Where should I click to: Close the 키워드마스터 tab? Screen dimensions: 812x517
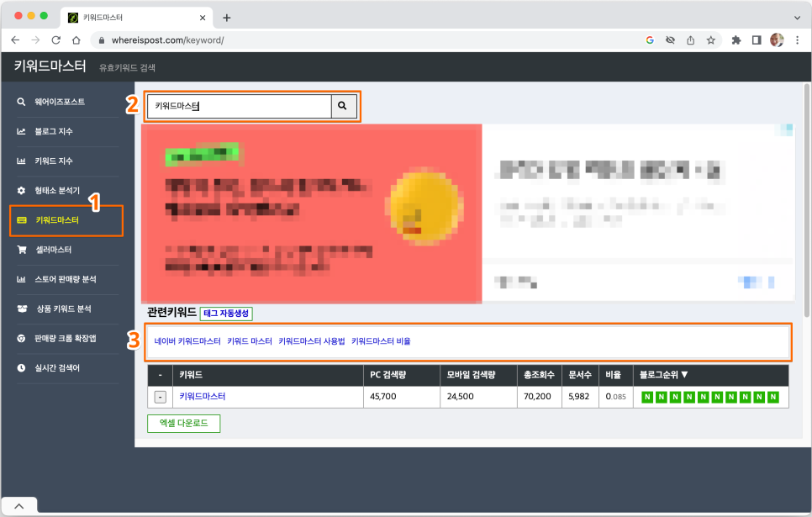point(203,18)
